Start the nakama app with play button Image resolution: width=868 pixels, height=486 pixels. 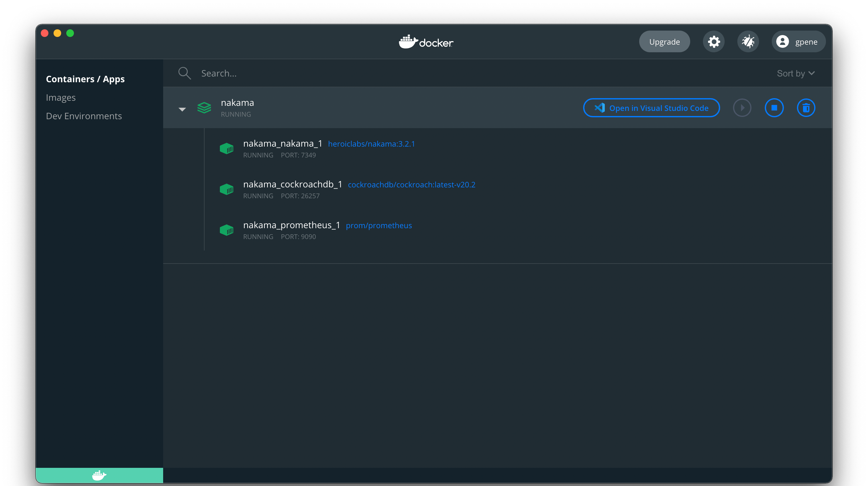[742, 108]
